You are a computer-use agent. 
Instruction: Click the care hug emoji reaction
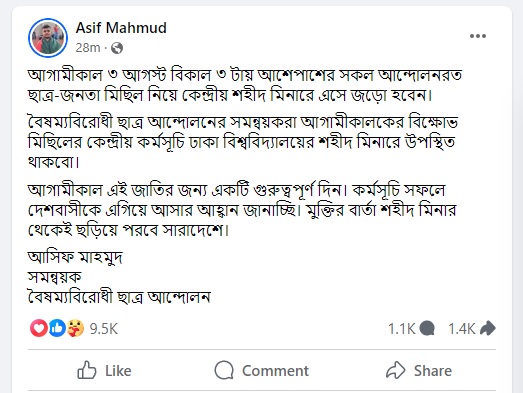(75, 328)
